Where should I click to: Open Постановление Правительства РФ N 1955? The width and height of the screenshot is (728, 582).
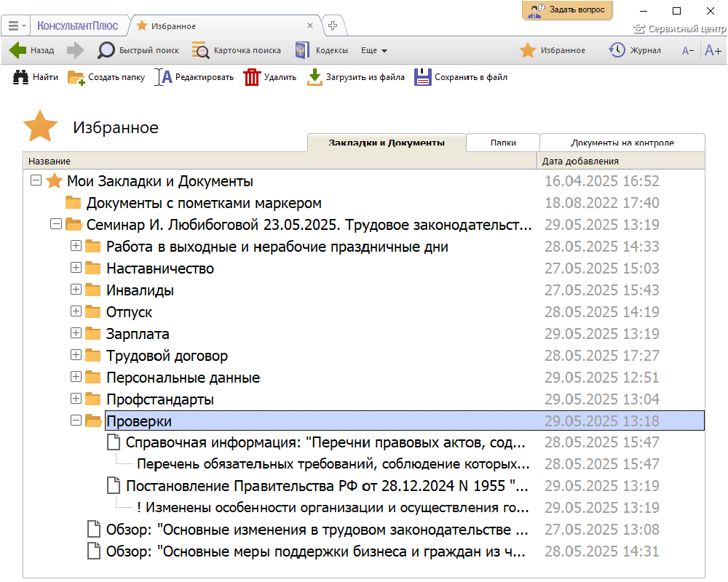pos(327,486)
